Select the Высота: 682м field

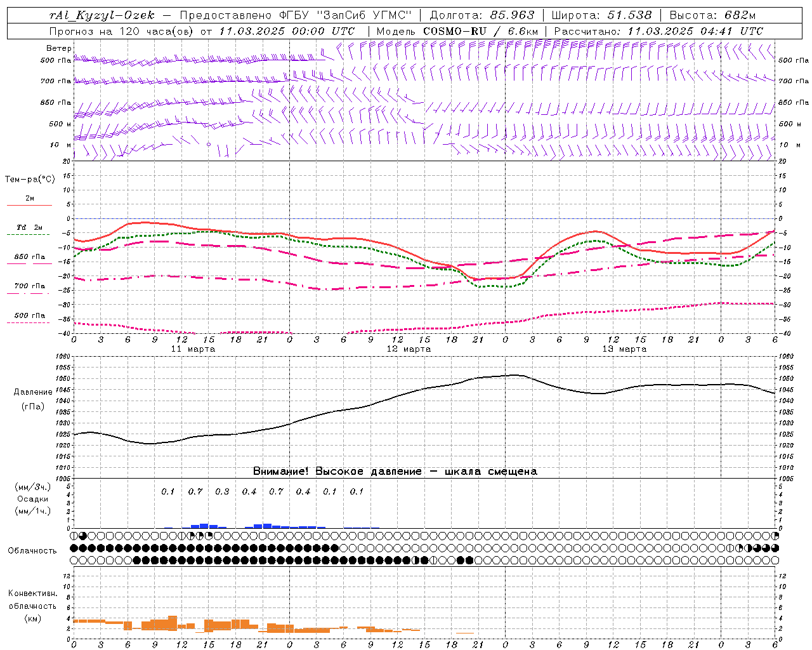(x=713, y=15)
